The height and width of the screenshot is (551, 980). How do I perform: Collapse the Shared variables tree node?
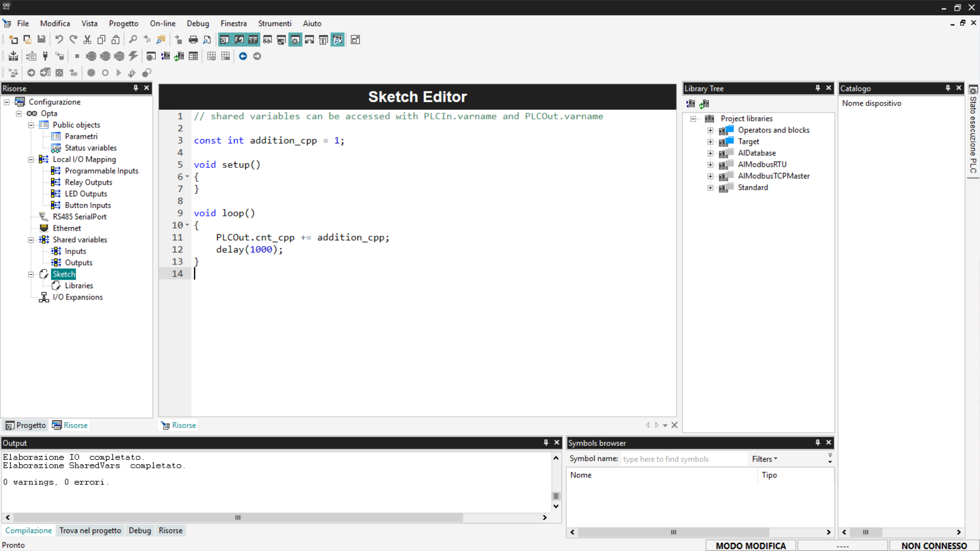pos(31,240)
